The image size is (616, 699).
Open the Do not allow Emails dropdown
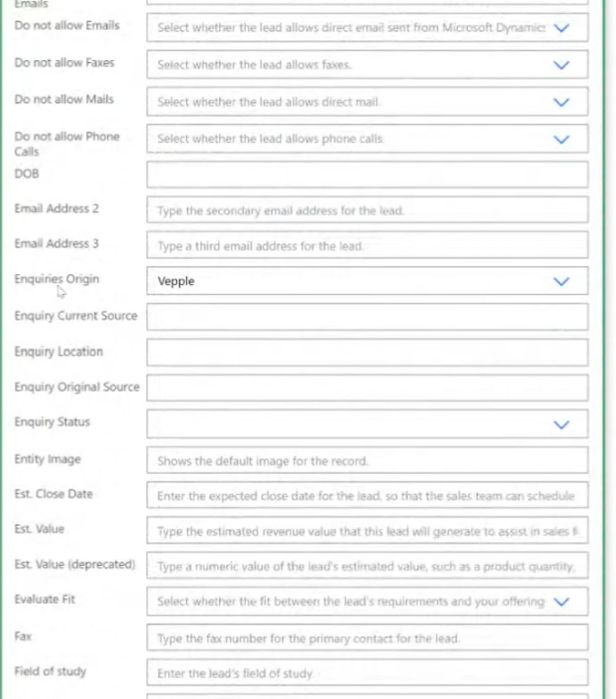pos(367,28)
